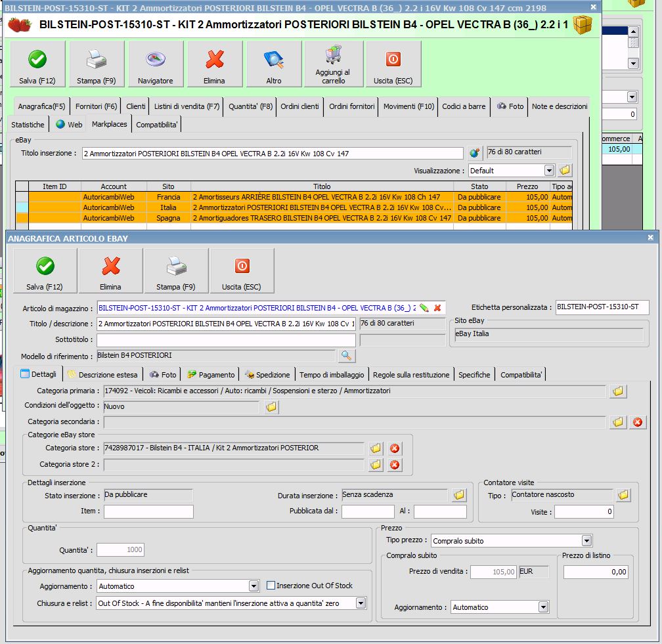Open the Visualizzazione Default dropdown
Viewport: 662px width, 644px height.
pyautogui.click(x=549, y=171)
